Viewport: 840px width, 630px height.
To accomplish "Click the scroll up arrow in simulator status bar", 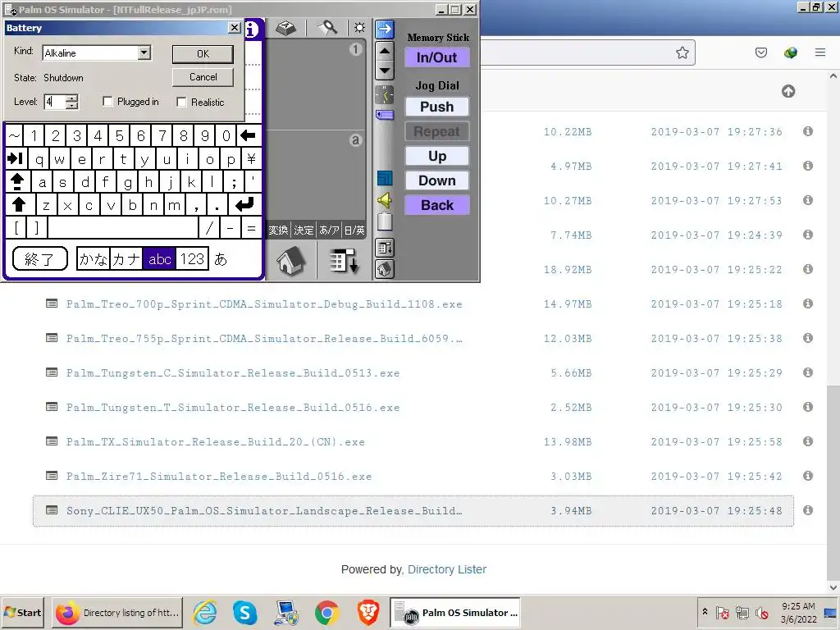I will (x=384, y=52).
